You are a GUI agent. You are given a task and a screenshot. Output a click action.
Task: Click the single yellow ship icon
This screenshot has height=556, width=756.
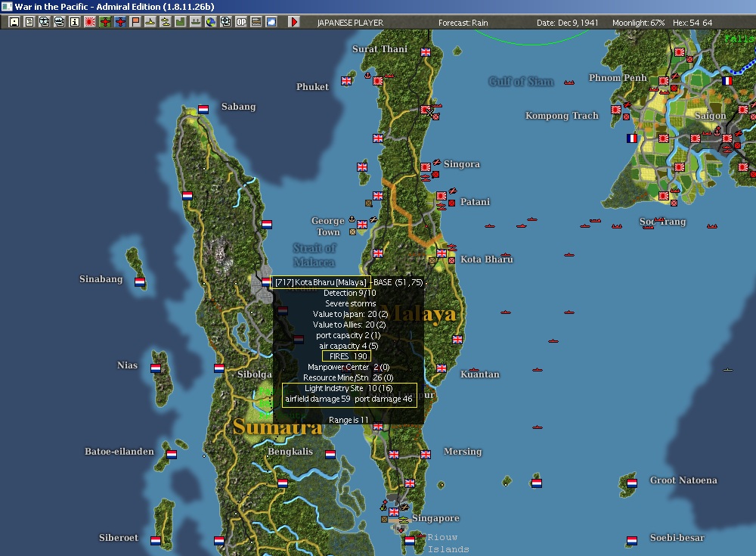click(x=150, y=22)
